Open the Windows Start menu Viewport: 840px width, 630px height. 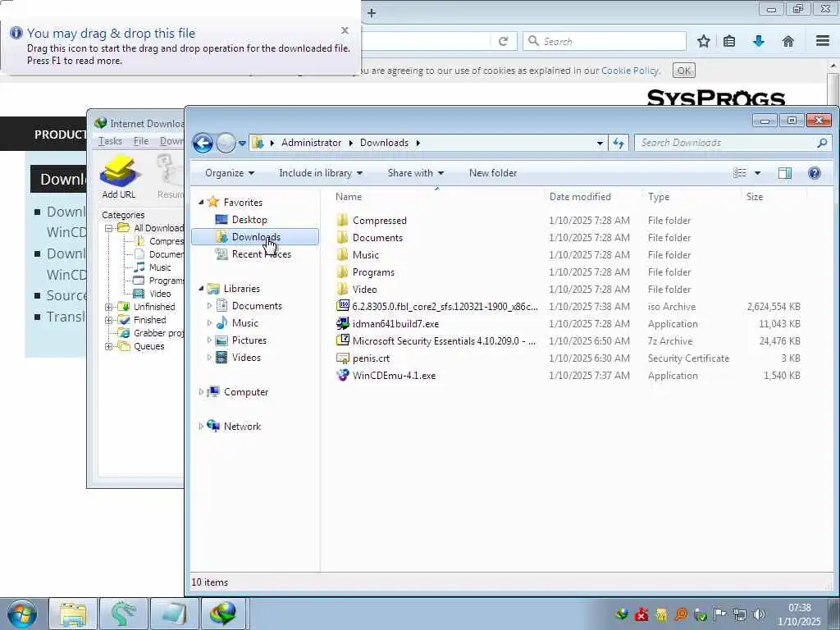[21, 614]
